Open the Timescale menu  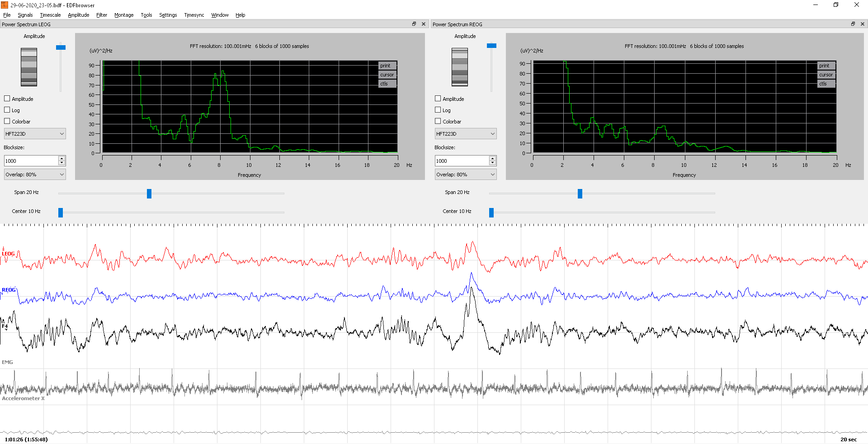point(50,15)
